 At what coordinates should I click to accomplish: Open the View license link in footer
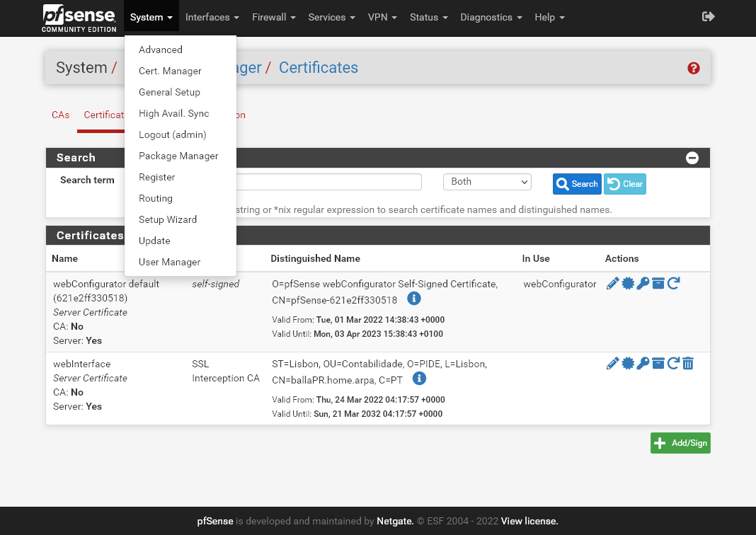coord(529,521)
